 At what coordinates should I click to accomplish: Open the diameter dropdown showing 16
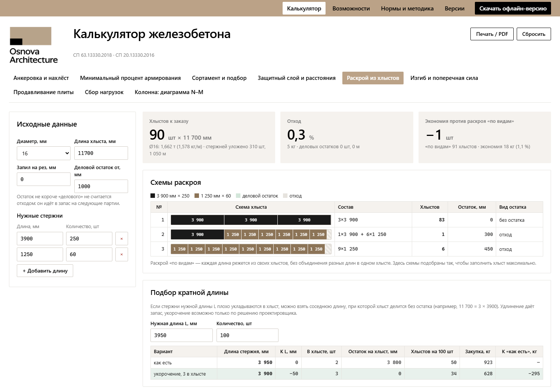point(44,153)
